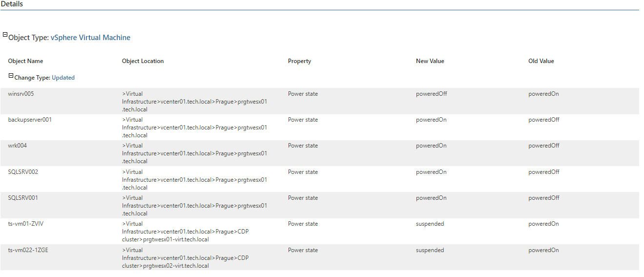Collapse the Change Type Updated group

click(11, 76)
